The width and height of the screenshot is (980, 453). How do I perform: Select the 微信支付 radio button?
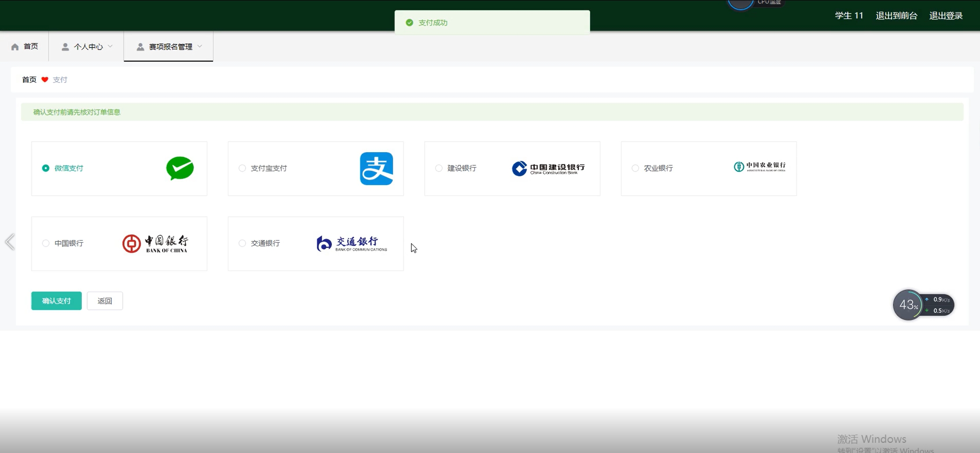(45, 168)
